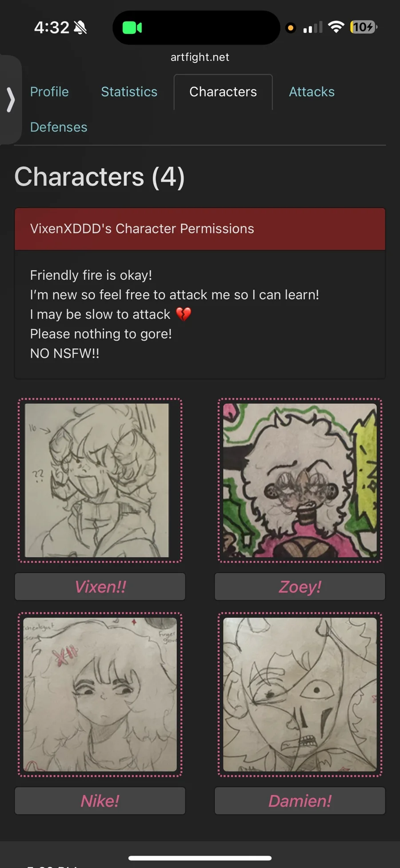Open the Defenses tab
400x868 pixels.
coord(59,127)
